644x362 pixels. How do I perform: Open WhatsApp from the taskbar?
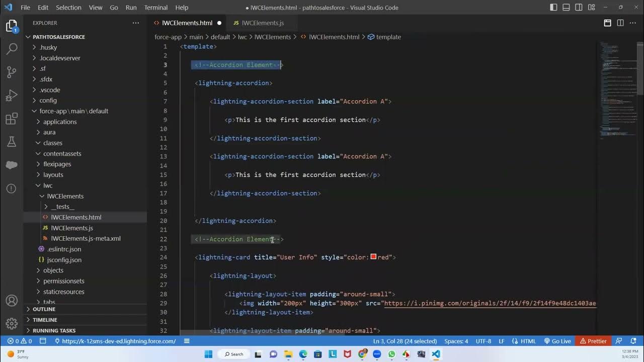point(392,354)
